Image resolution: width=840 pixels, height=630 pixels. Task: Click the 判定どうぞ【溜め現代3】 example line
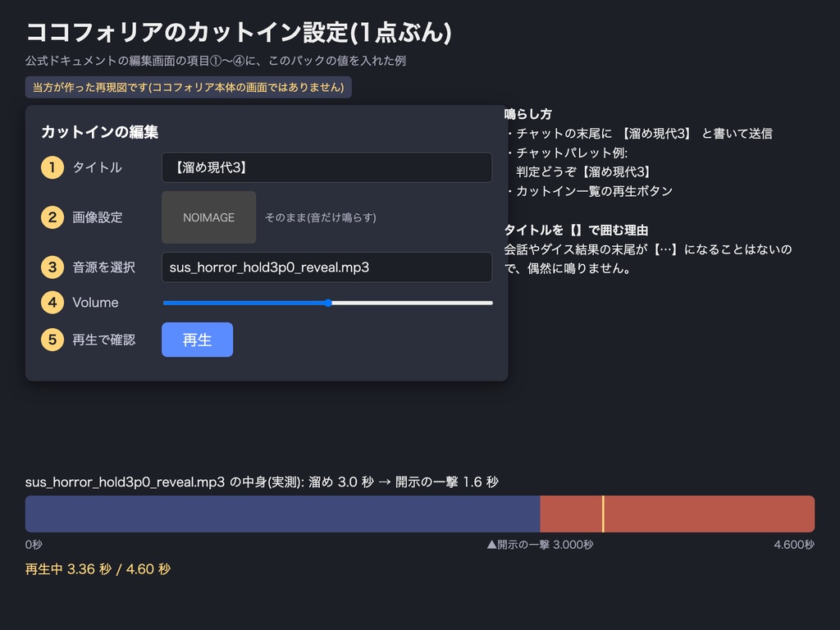(583, 172)
